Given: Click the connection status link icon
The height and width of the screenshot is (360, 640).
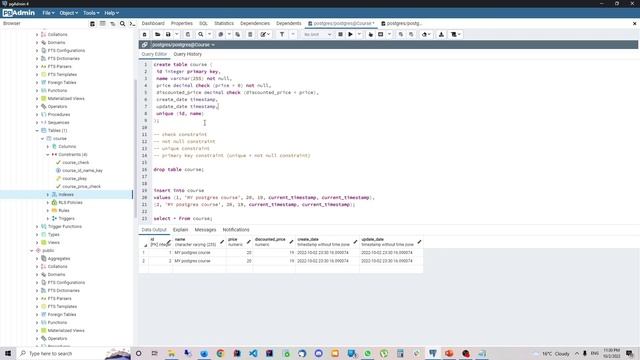Looking at the screenshot, I should (x=144, y=45).
